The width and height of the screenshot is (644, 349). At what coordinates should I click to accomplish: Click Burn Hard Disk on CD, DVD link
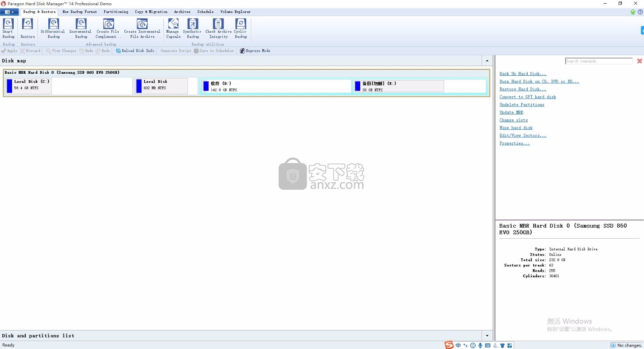click(x=539, y=81)
